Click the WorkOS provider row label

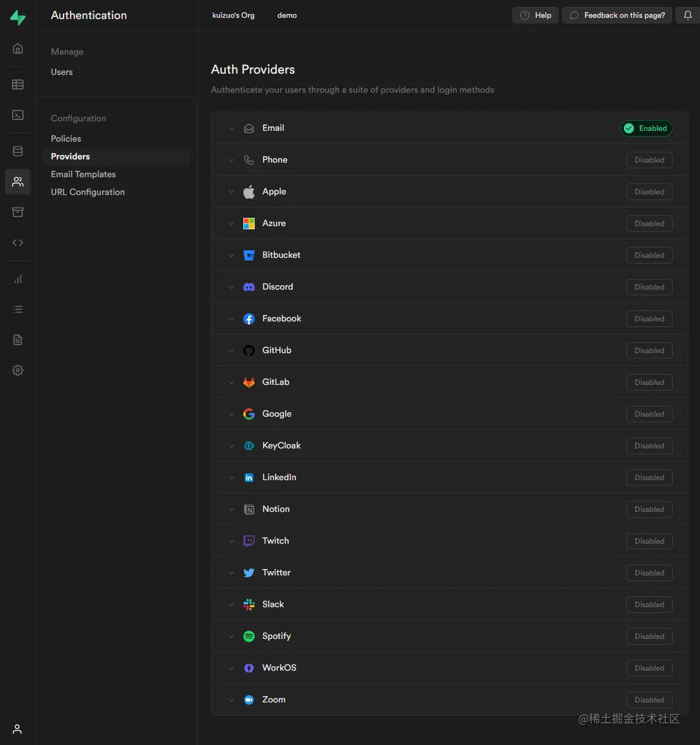[279, 668]
